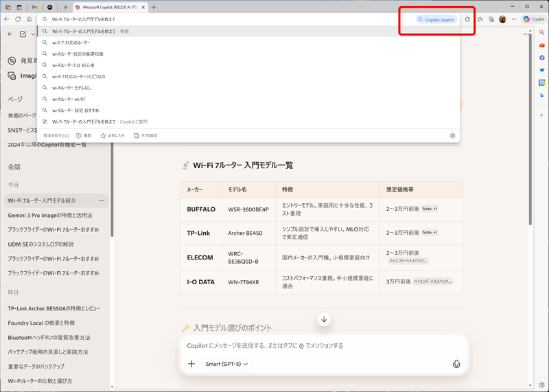Open conversation 'UDM SEのシステムログの解説'
549x392 pixels.
(41, 244)
